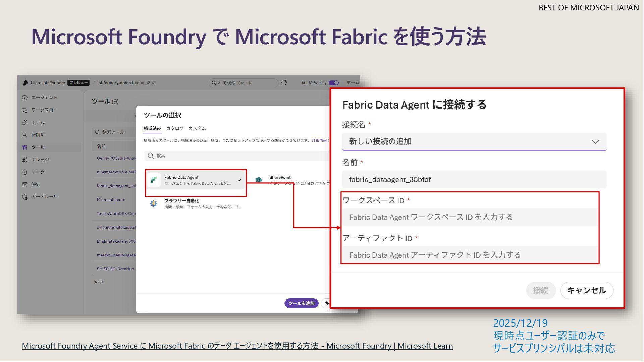Click the モデル sidebar icon

click(x=24, y=122)
